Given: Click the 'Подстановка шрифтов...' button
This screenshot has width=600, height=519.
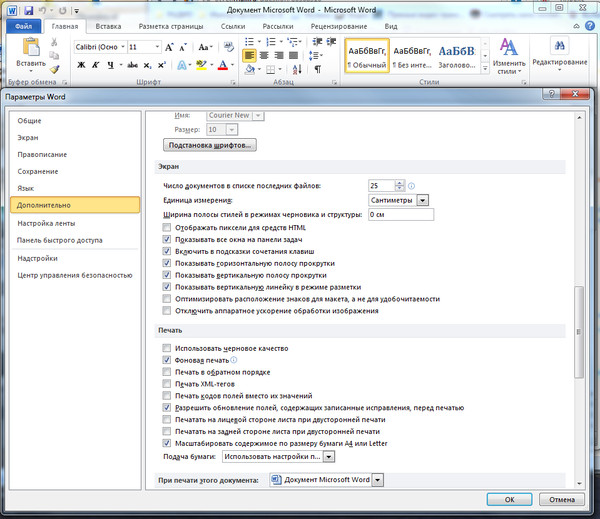Looking at the screenshot, I should 210,145.
